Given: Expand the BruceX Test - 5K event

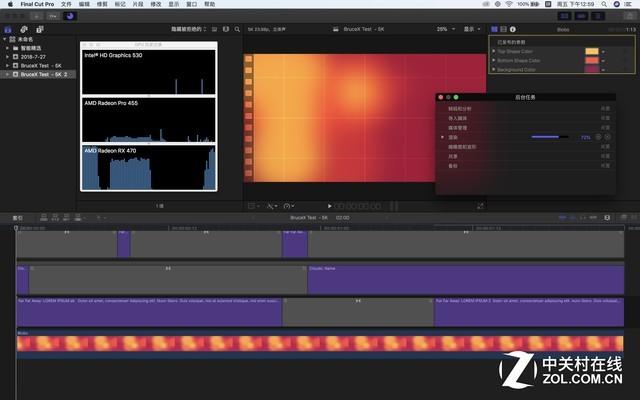Looking at the screenshot, I should (x=7, y=66).
